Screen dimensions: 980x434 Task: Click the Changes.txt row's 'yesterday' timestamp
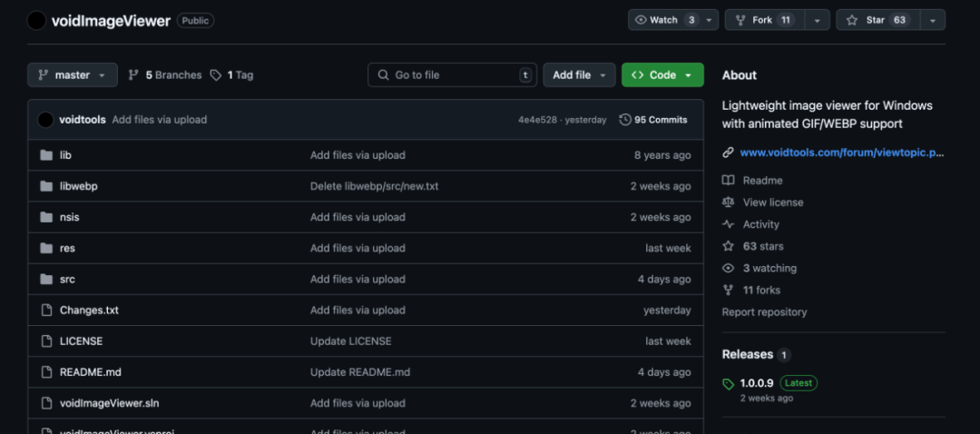pyautogui.click(x=668, y=311)
